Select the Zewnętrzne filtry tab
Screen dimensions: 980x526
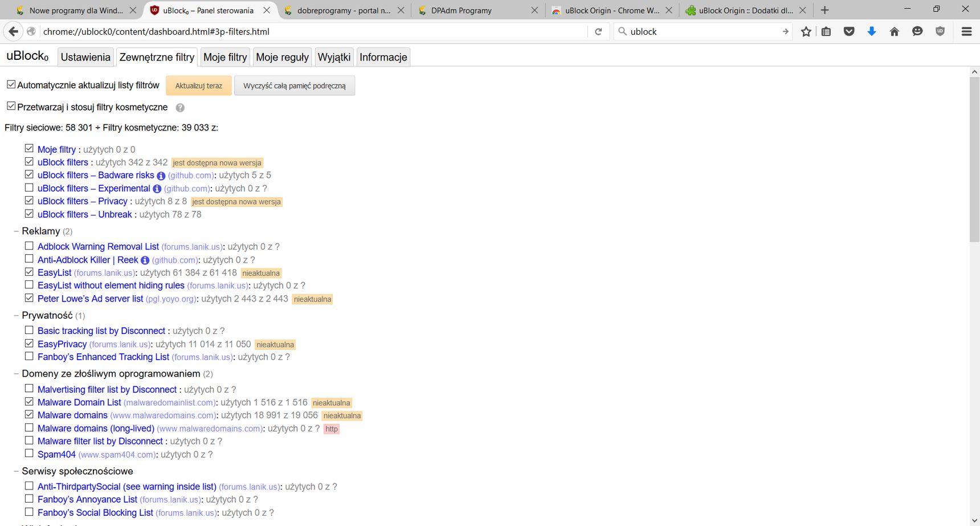(157, 57)
